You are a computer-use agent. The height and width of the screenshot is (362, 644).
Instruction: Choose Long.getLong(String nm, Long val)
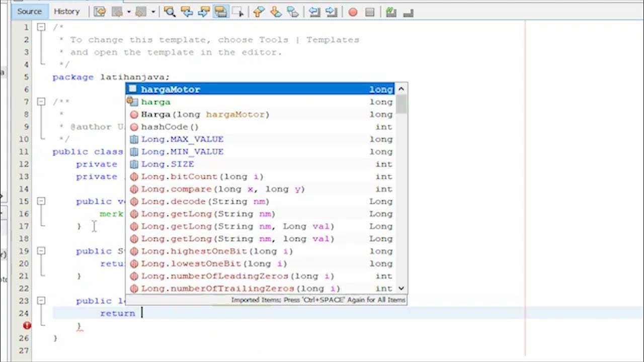[261, 226]
